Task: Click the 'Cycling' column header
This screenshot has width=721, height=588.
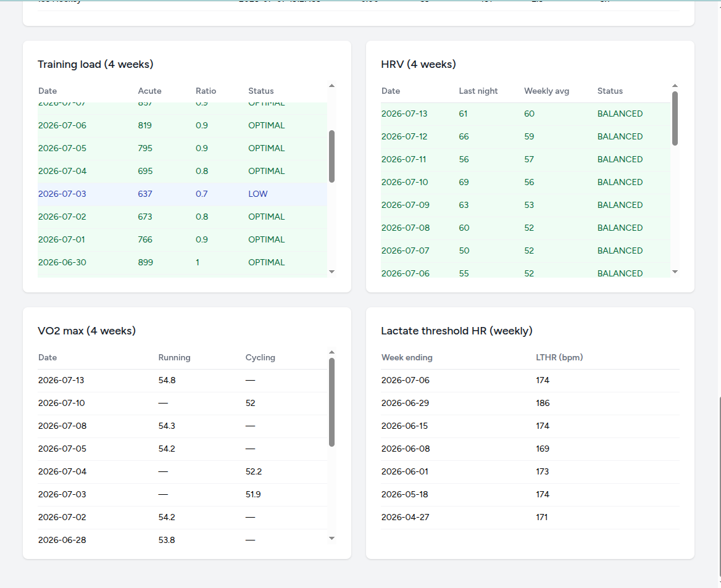Action: coord(260,358)
